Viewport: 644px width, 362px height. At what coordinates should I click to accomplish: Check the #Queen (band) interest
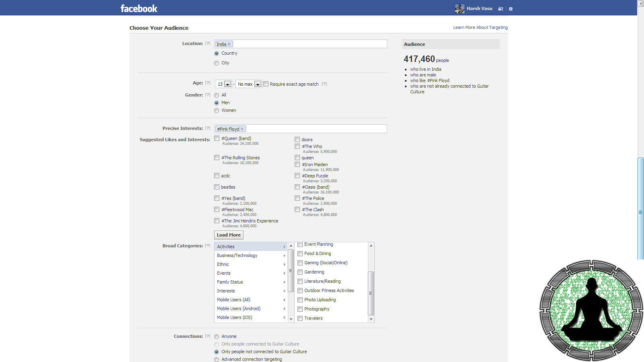click(x=217, y=138)
